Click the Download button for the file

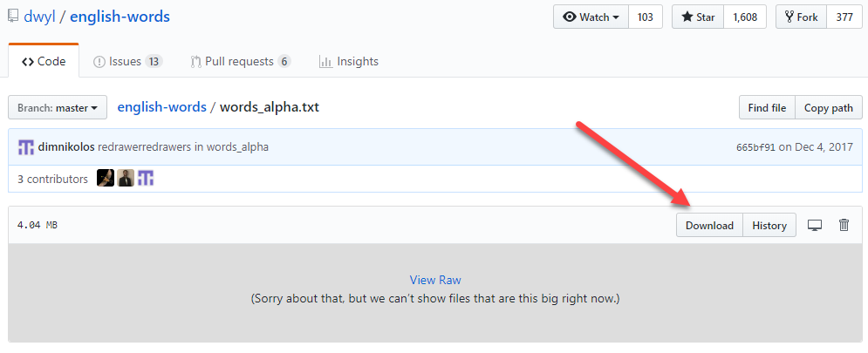(709, 225)
